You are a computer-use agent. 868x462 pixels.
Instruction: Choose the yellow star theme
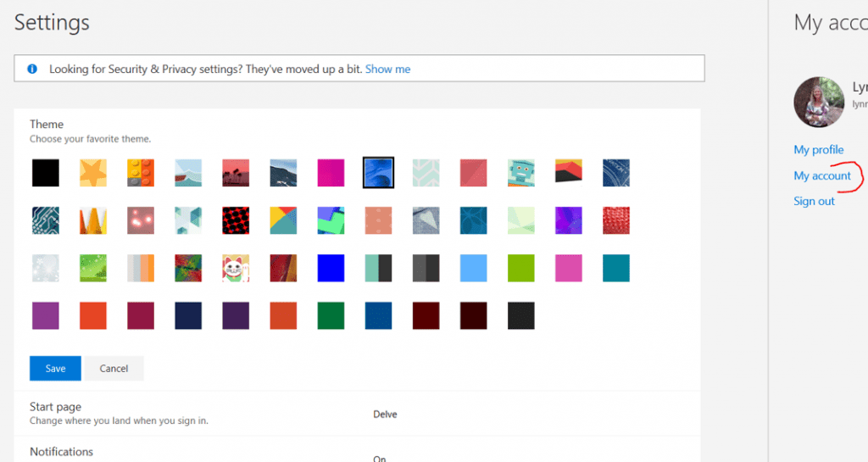[x=93, y=173]
